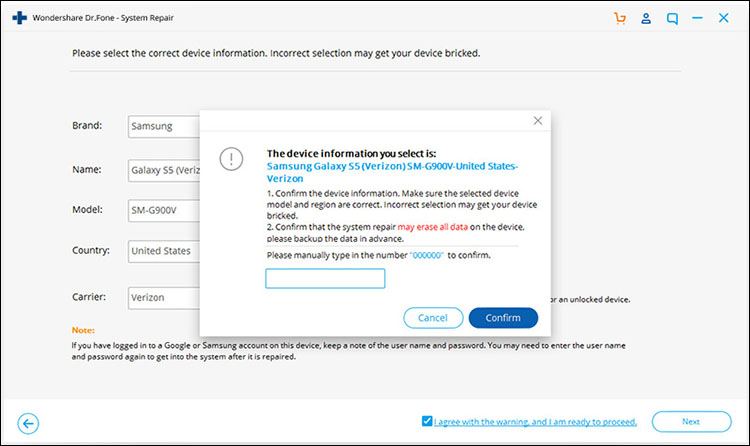Go back with the arrow button
The width and height of the screenshot is (750, 446).
pos(28,424)
